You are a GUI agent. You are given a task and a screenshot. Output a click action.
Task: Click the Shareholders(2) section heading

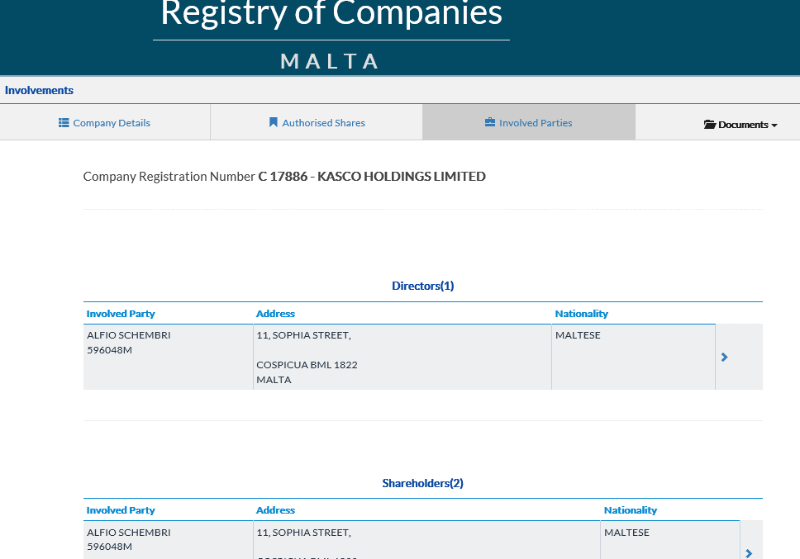(423, 483)
